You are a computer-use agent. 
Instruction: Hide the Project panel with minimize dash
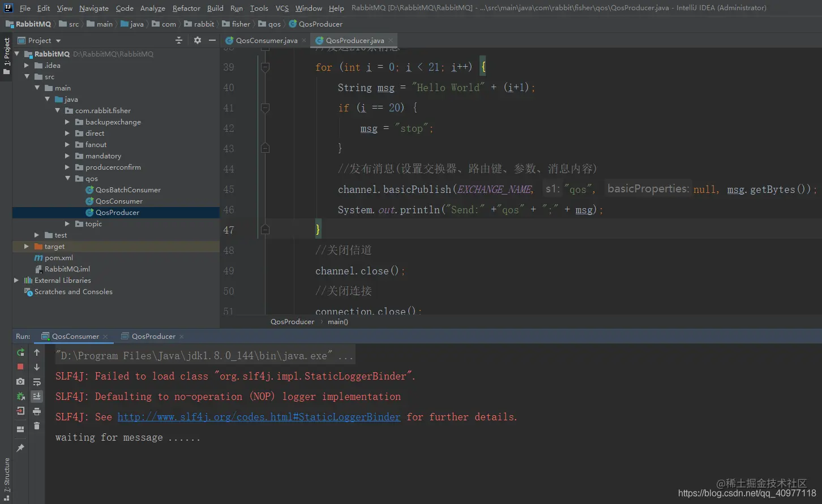click(x=212, y=40)
